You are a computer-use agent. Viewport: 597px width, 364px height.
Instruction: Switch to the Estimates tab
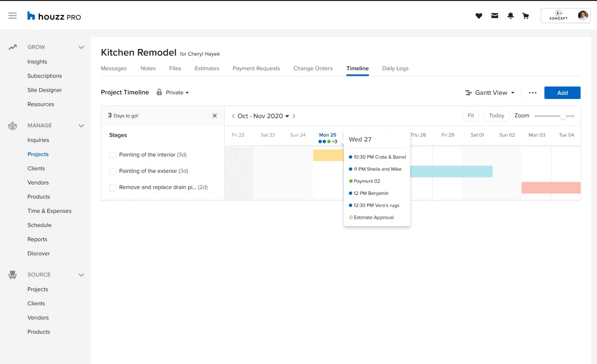[207, 69]
